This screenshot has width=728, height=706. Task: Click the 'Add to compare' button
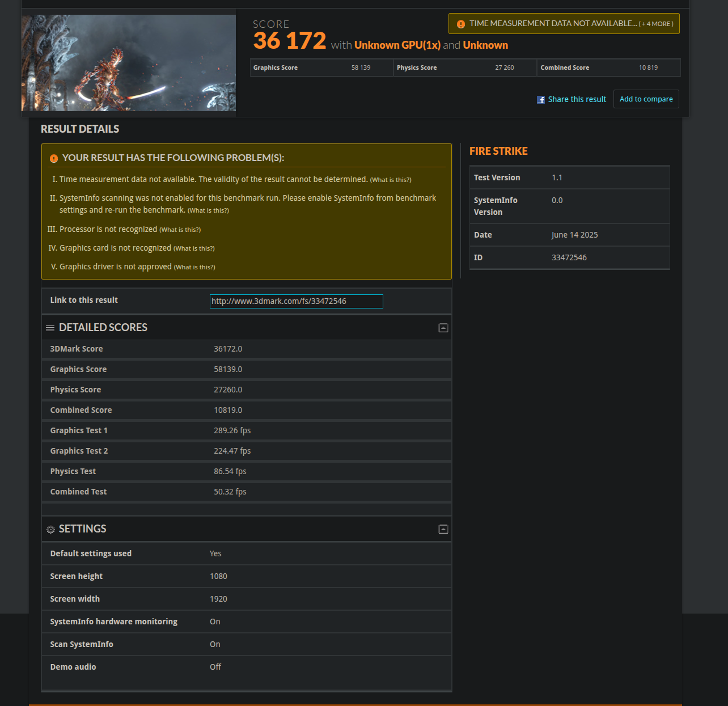click(646, 99)
